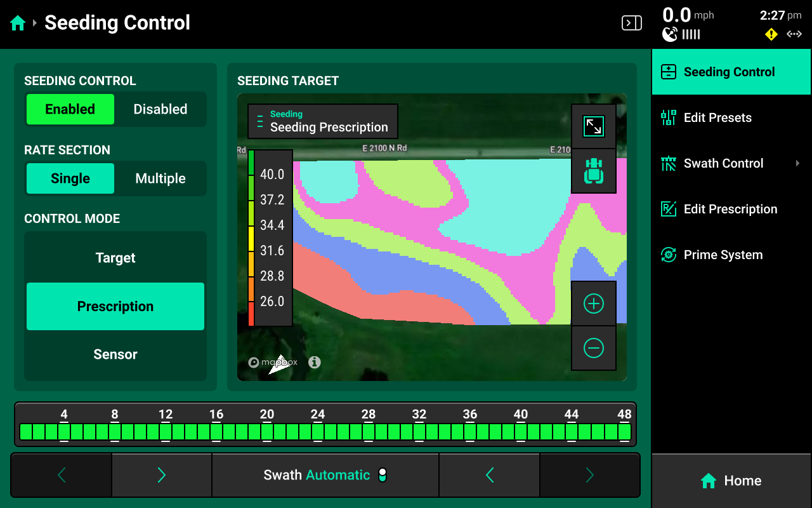Image resolution: width=812 pixels, height=508 pixels.
Task: Select Target control mode
Action: pos(115,258)
